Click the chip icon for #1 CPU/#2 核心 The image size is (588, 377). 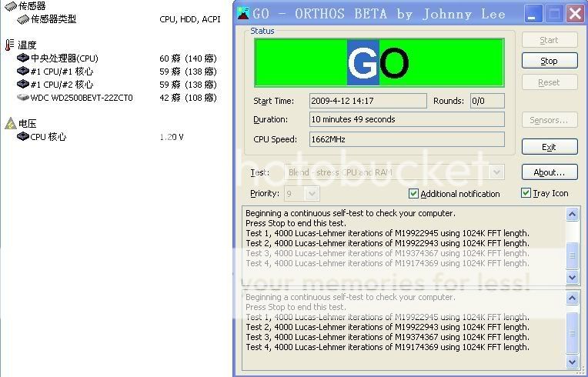point(23,85)
